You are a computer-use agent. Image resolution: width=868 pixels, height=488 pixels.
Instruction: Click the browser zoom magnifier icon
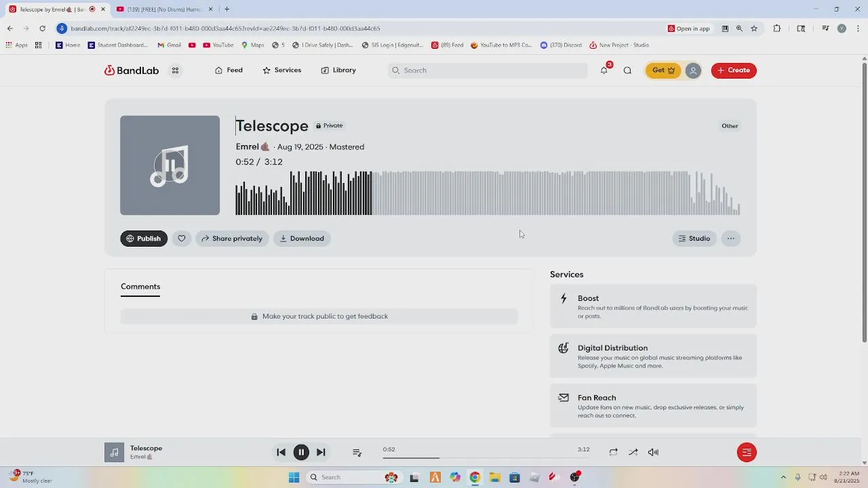pyautogui.click(x=739, y=28)
